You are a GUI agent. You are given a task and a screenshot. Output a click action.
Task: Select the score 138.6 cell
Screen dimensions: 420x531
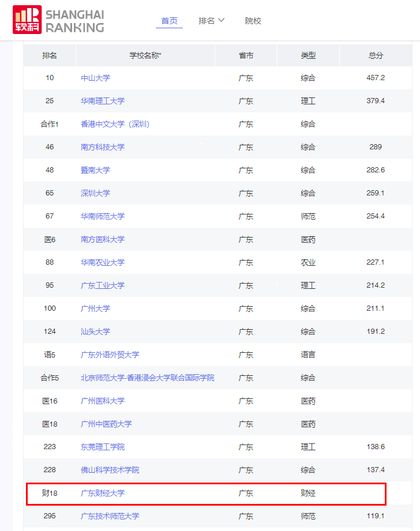point(376,447)
